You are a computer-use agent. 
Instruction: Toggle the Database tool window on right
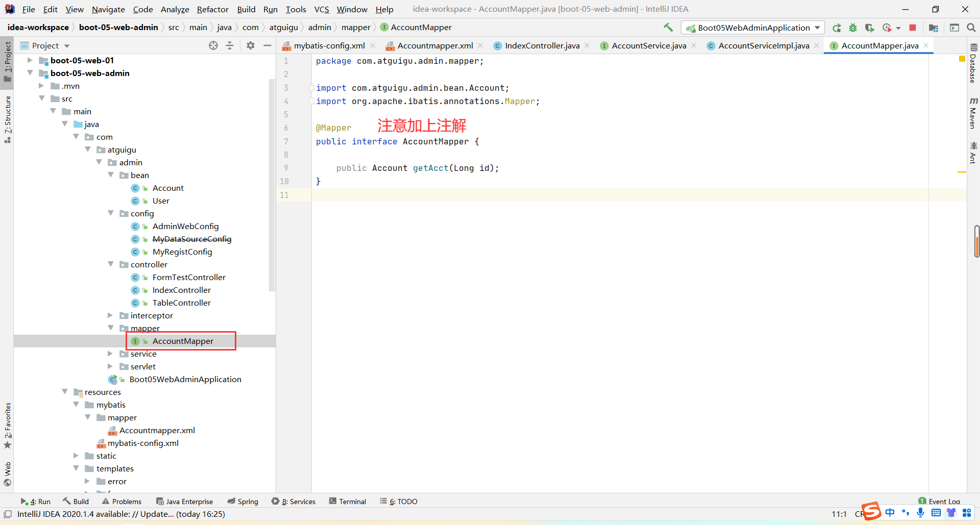click(973, 64)
